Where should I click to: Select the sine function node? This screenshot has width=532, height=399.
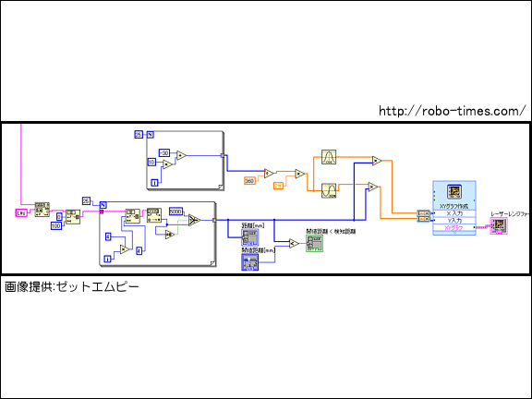[x=329, y=190]
